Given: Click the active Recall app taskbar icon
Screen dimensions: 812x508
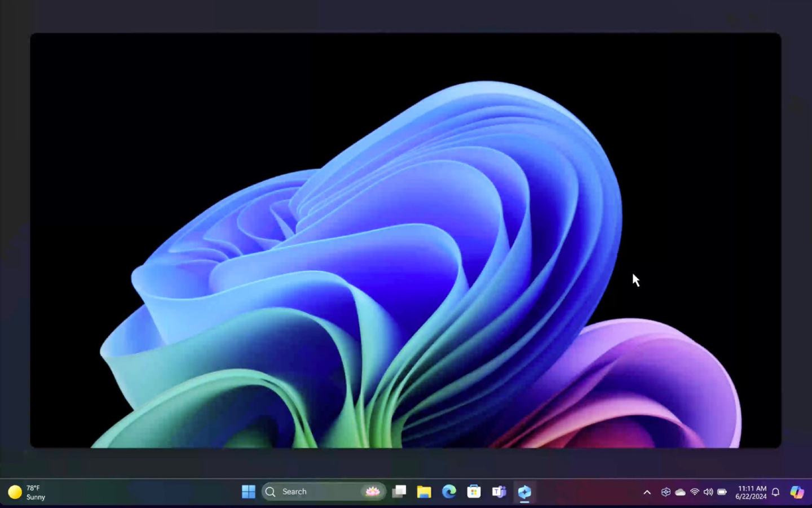Looking at the screenshot, I should pyautogui.click(x=524, y=492).
